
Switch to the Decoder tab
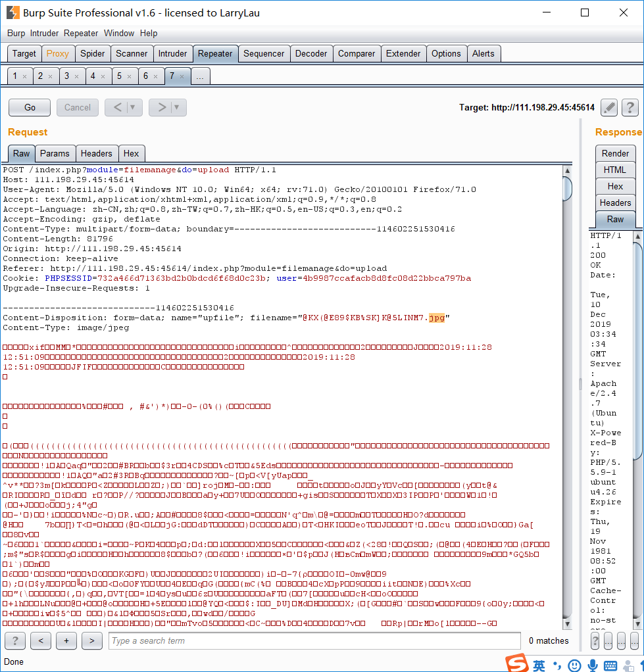point(311,54)
